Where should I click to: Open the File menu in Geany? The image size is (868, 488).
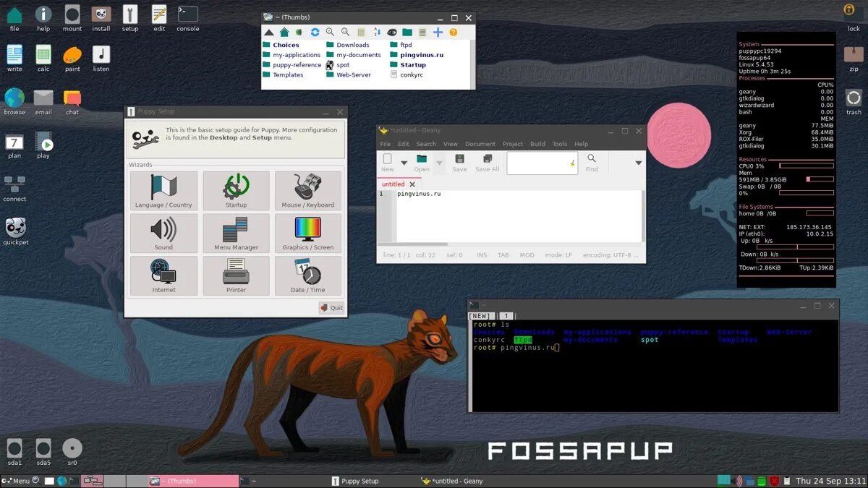click(x=386, y=144)
